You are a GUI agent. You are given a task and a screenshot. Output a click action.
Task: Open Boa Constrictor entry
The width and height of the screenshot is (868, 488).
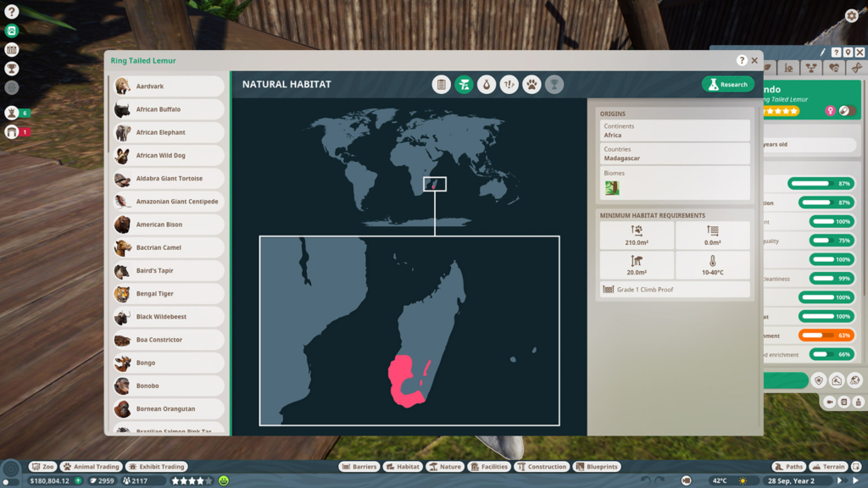coord(169,340)
